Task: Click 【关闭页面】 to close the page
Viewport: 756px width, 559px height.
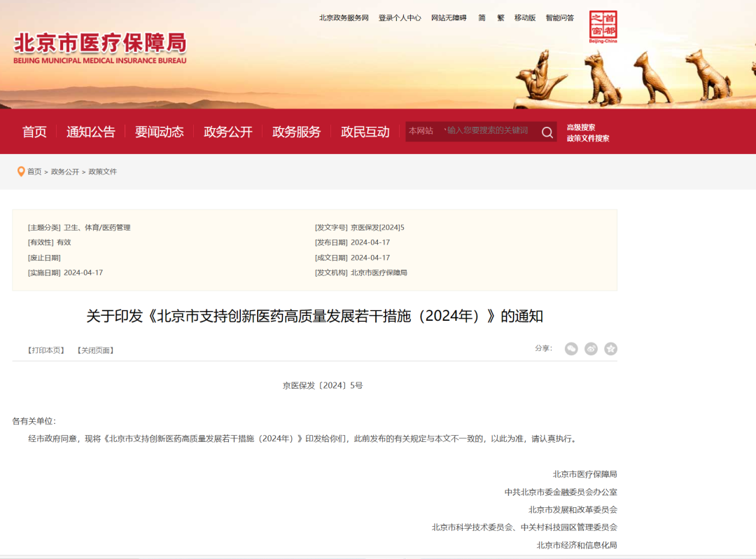Action: pos(95,350)
